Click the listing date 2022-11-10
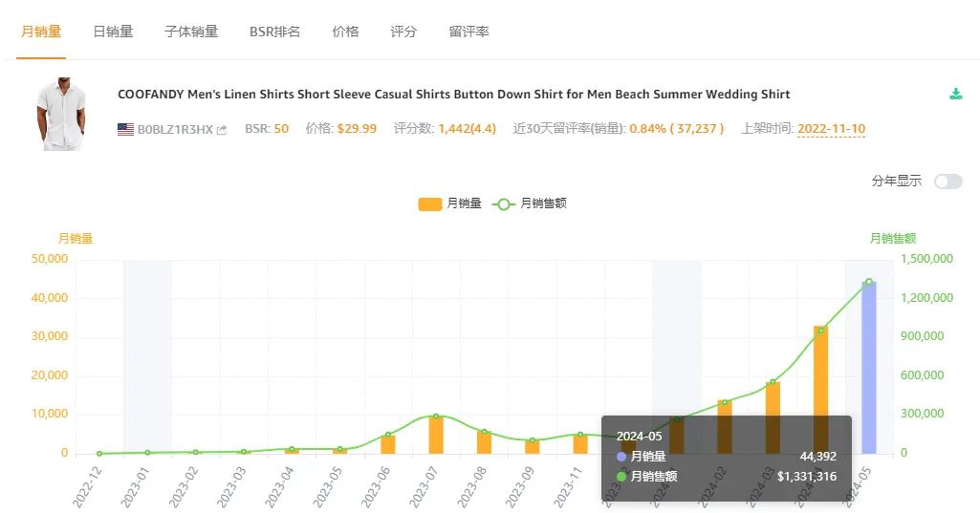The height and width of the screenshot is (513, 980). pyautogui.click(x=831, y=129)
